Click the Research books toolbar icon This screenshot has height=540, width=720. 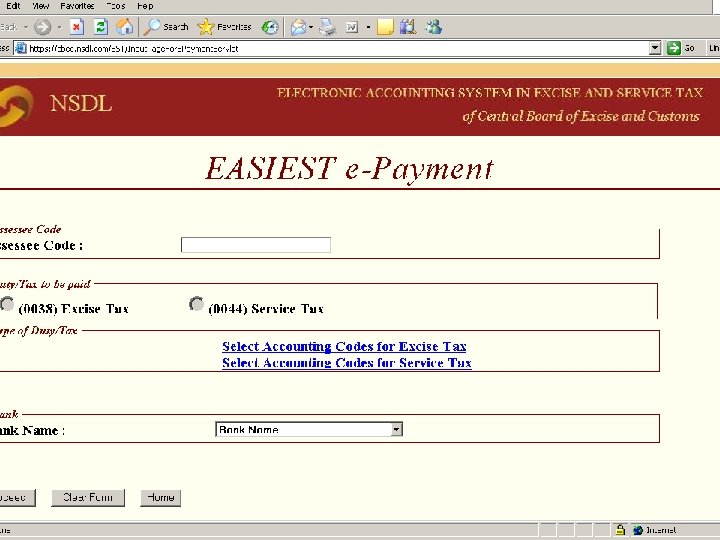[x=408, y=27]
